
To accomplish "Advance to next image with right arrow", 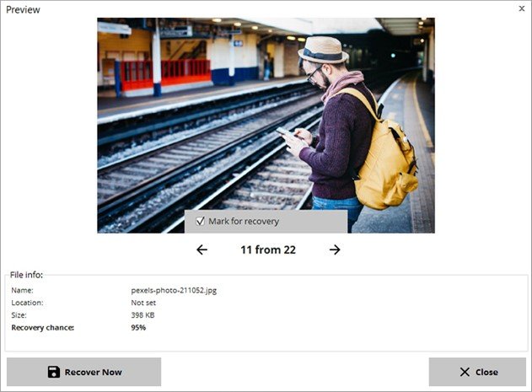I will (335, 250).
